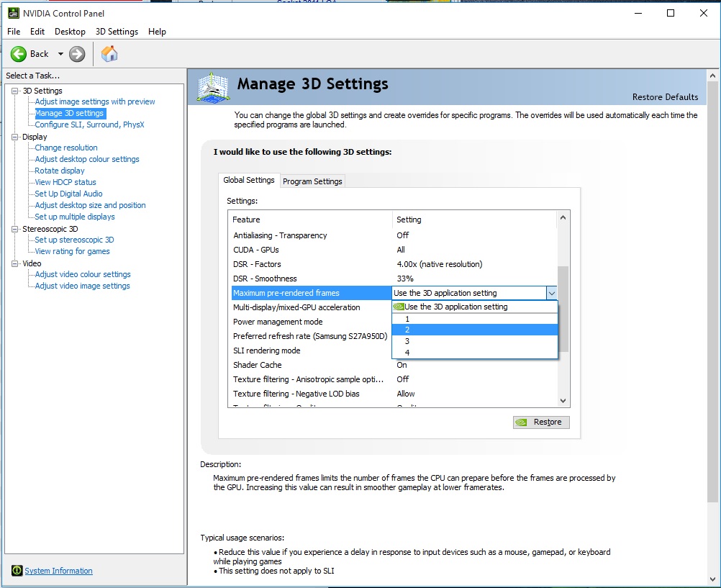The width and height of the screenshot is (721, 588).
Task: Select value 2 in the dropdown list
Action: click(x=474, y=330)
